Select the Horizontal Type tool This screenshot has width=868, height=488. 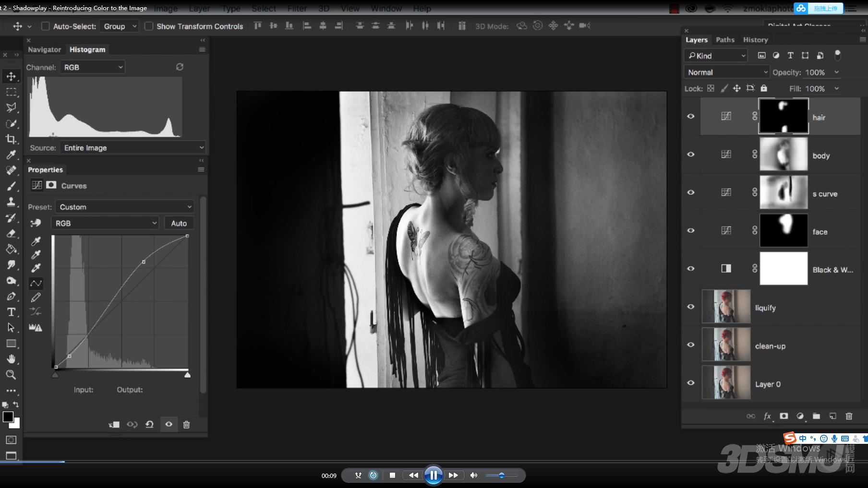click(11, 312)
